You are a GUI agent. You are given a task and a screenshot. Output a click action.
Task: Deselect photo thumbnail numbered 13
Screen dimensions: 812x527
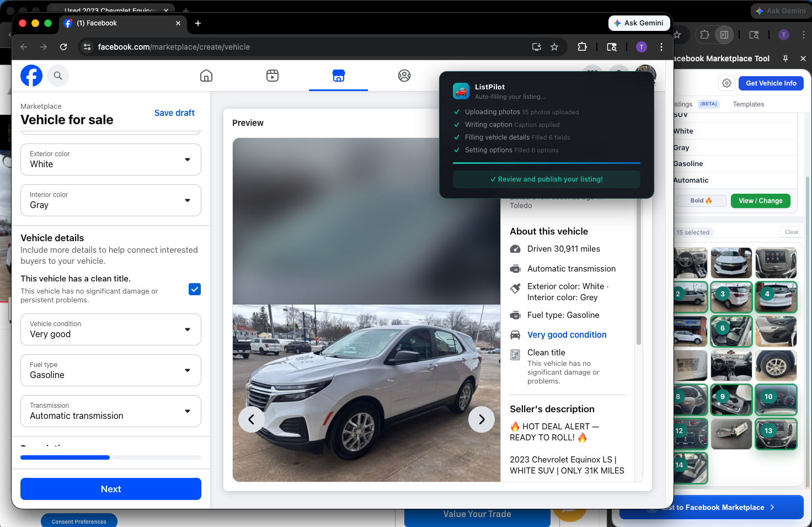coord(776,434)
